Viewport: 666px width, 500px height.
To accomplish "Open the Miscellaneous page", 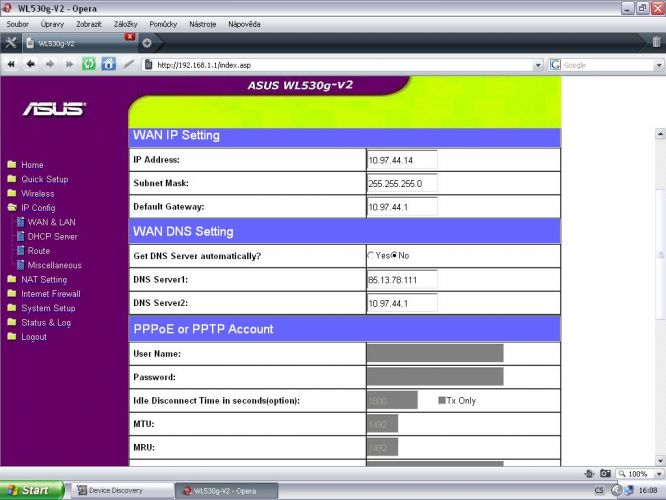I will [x=54, y=266].
